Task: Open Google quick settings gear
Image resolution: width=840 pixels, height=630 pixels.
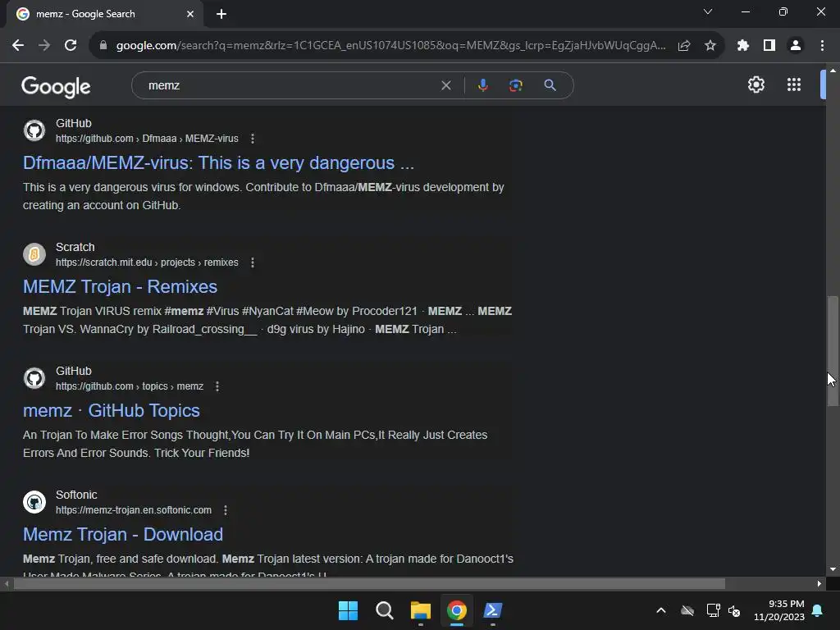Action: [756, 84]
